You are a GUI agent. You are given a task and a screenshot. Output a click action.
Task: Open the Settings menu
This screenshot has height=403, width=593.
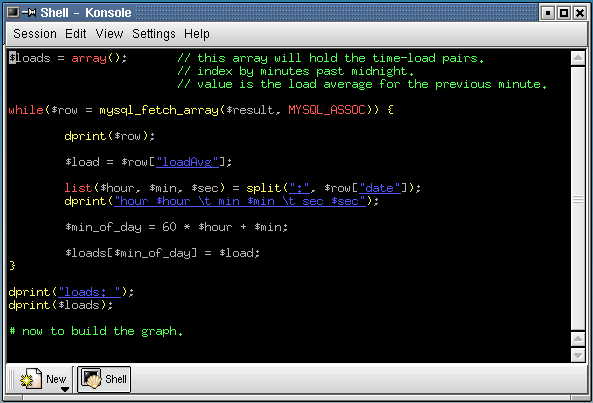[x=154, y=34]
